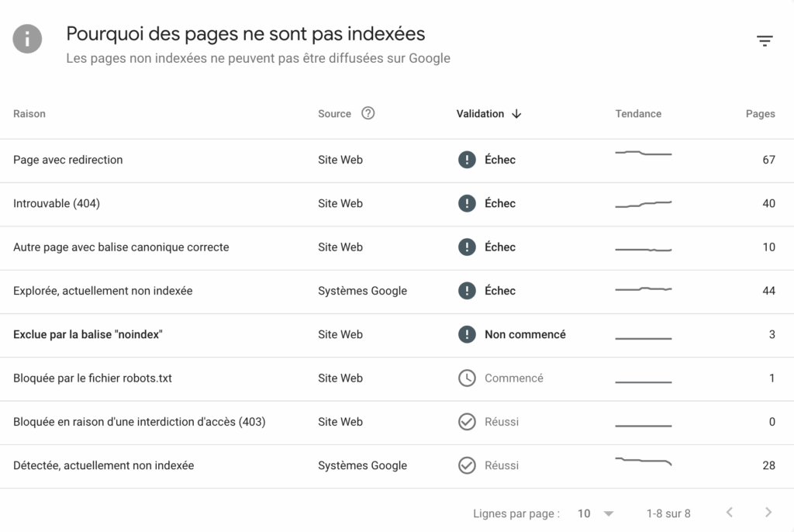Click the Pages column header
Image resolution: width=794 pixels, height=532 pixels.
(760, 114)
